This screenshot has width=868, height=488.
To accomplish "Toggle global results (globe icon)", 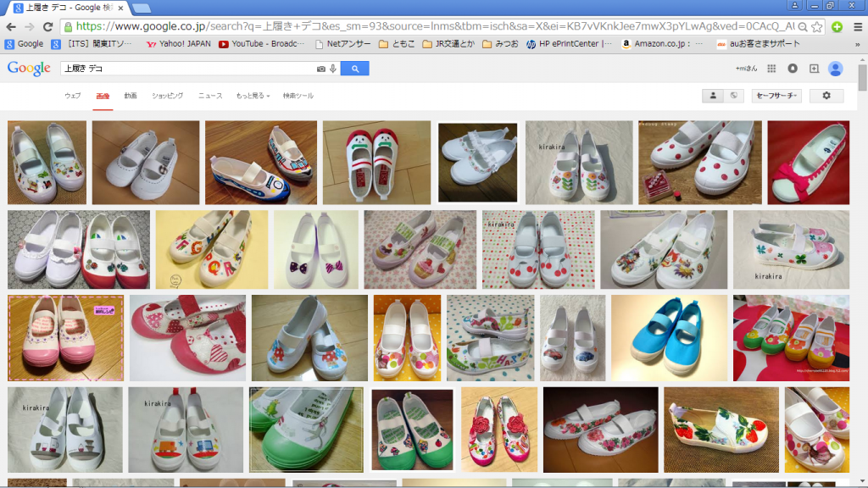I will pyautogui.click(x=734, y=96).
